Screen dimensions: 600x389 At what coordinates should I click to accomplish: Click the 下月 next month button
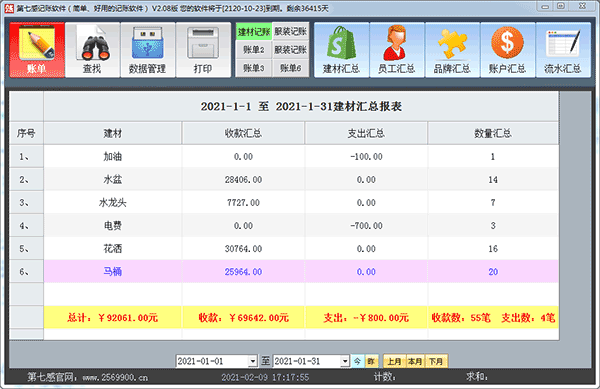(x=436, y=361)
